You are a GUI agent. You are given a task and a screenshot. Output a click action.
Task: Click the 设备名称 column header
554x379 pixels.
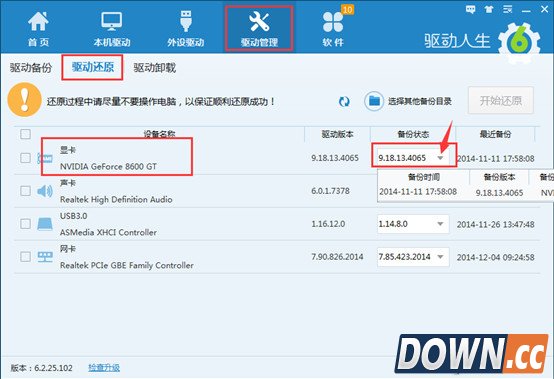(159, 134)
